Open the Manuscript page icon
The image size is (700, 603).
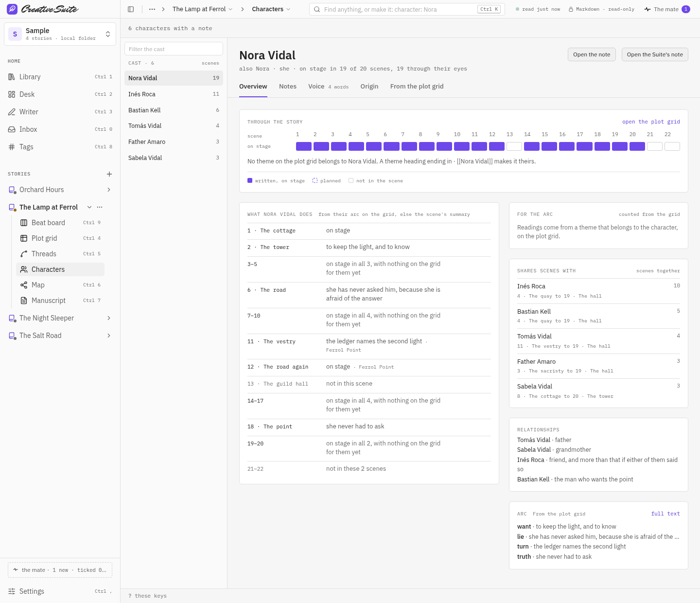pyautogui.click(x=24, y=301)
